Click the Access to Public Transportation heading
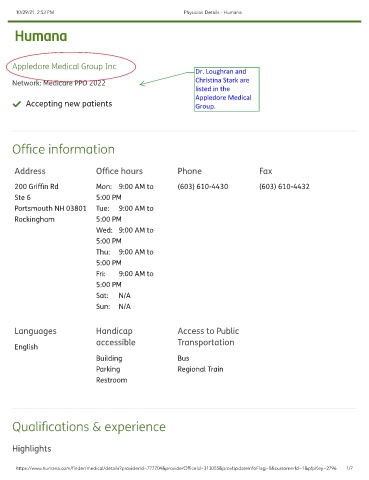 point(208,337)
